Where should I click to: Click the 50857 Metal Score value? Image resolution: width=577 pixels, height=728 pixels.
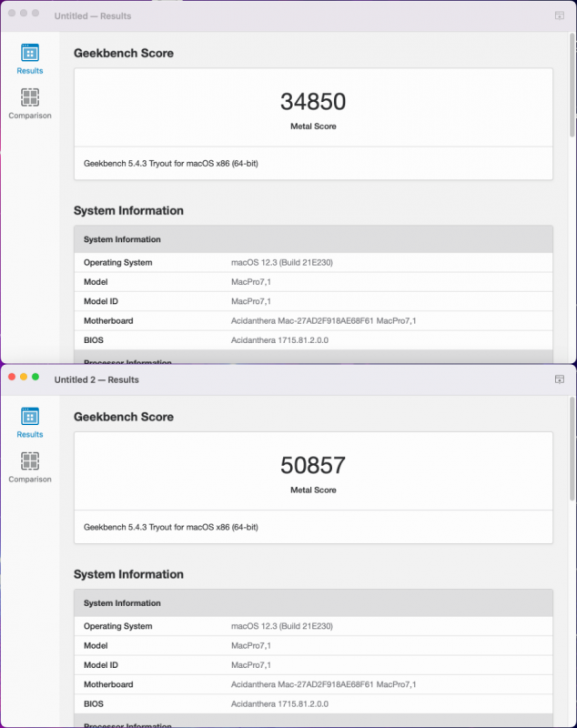tap(313, 465)
